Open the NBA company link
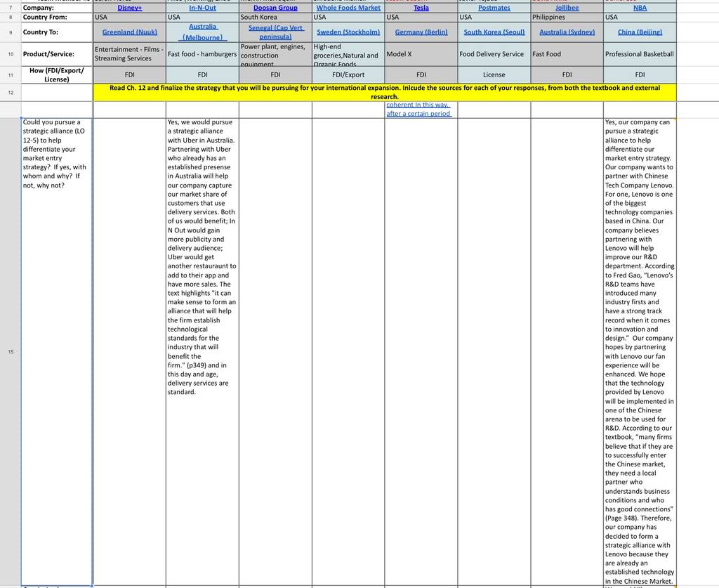The width and height of the screenshot is (719, 588). click(x=640, y=8)
